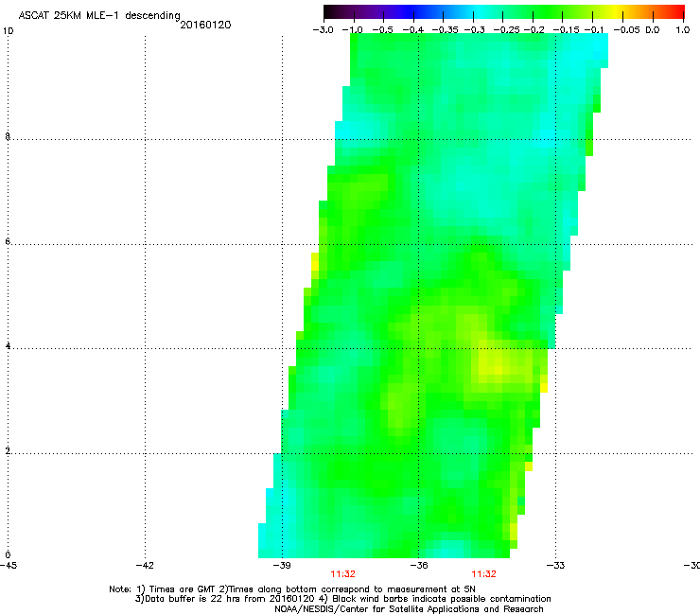Click the latitude axis label 8
The height and width of the screenshot is (615, 700).
click(8, 136)
